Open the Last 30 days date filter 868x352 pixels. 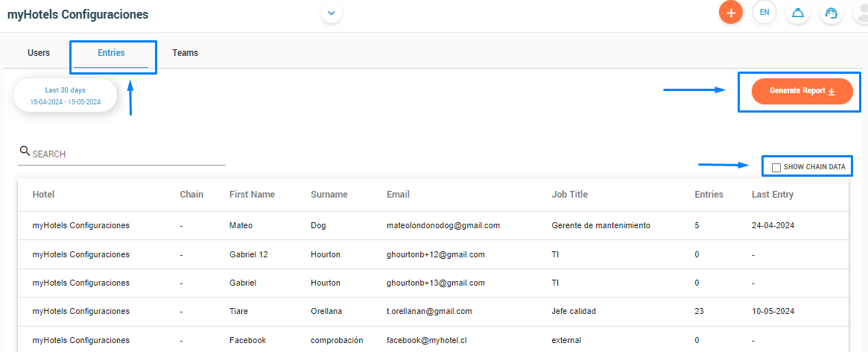[66, 95]
